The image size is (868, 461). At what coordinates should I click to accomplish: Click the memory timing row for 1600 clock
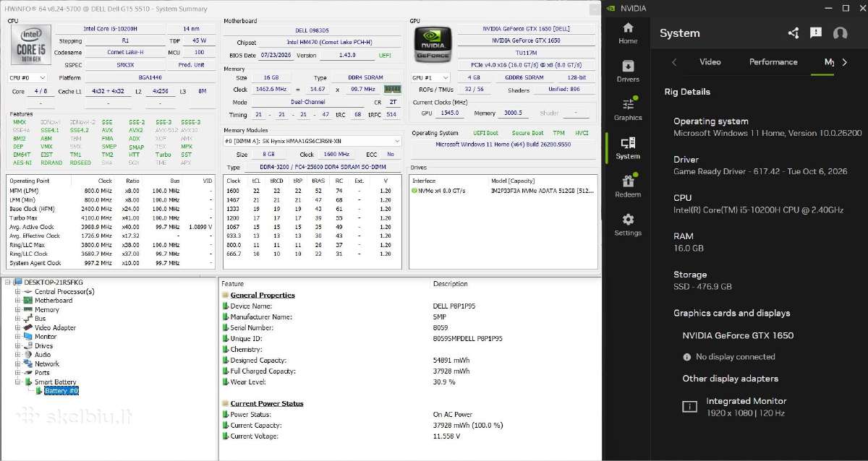[x=312, y=191]
